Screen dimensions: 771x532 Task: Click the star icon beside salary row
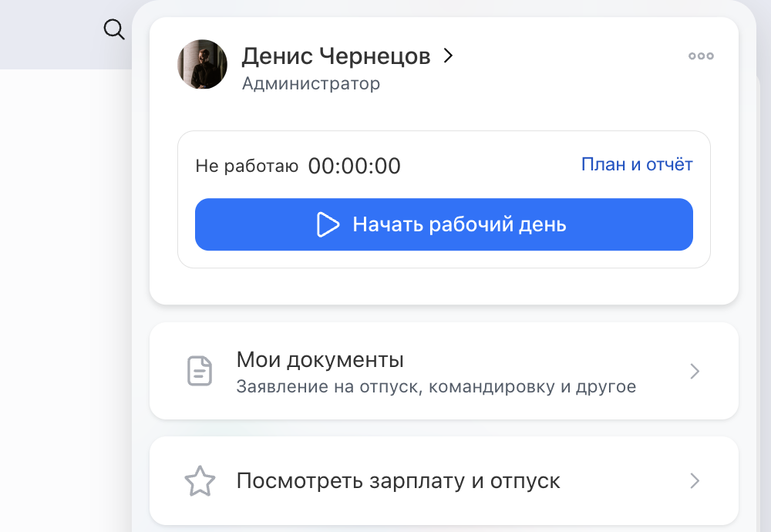(200, 481)
